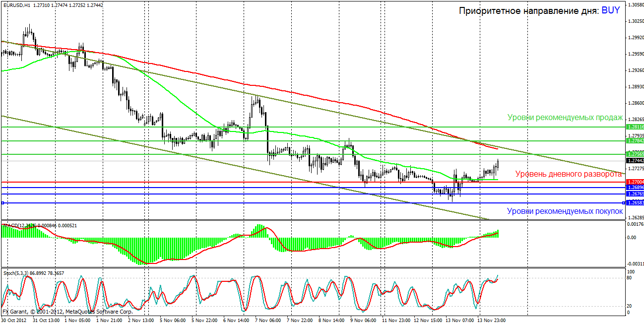The width and height of the screenshot is (644, 324).
Task: Click the "Уровни рекомендуемых продаж" green label
Action: pyautogui.click(x=565, y=118)
